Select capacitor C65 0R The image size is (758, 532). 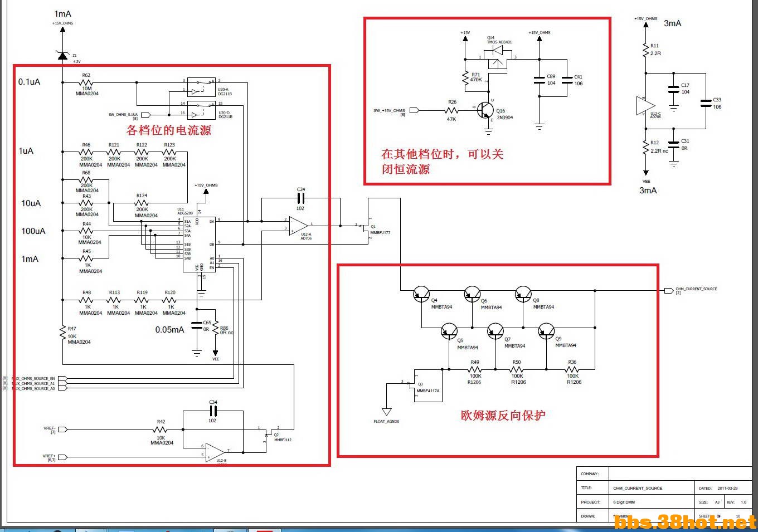click(x=197, y=325)
